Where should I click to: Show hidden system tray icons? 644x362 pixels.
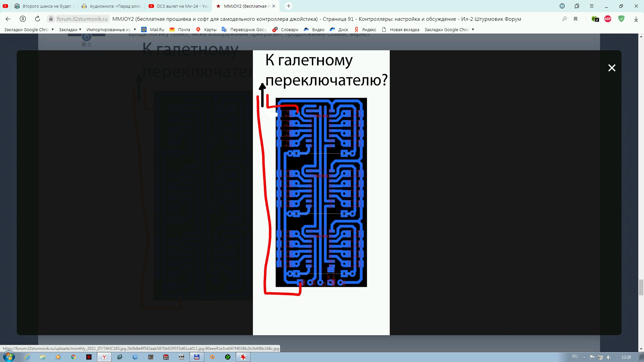point(584,357)
